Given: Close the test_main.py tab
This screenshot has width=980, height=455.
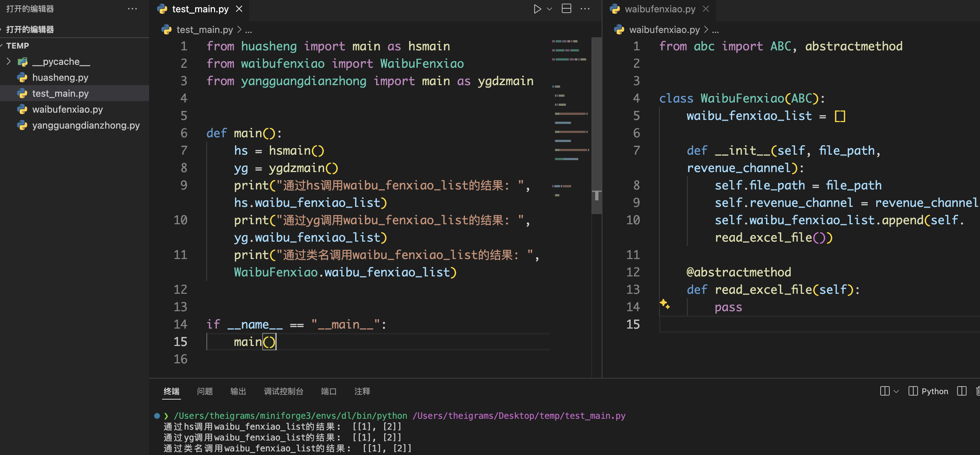Looking at the screenshot, I should 239,9.
